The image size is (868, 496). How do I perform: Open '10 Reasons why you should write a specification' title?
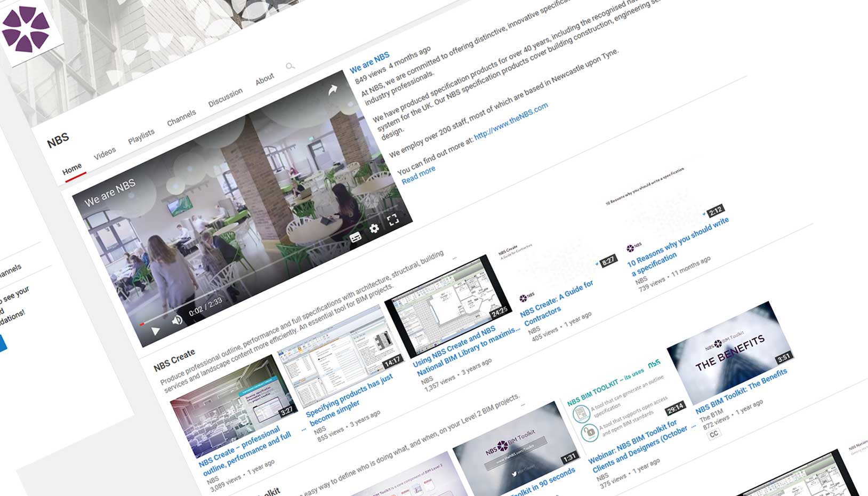tap(678, 246)
